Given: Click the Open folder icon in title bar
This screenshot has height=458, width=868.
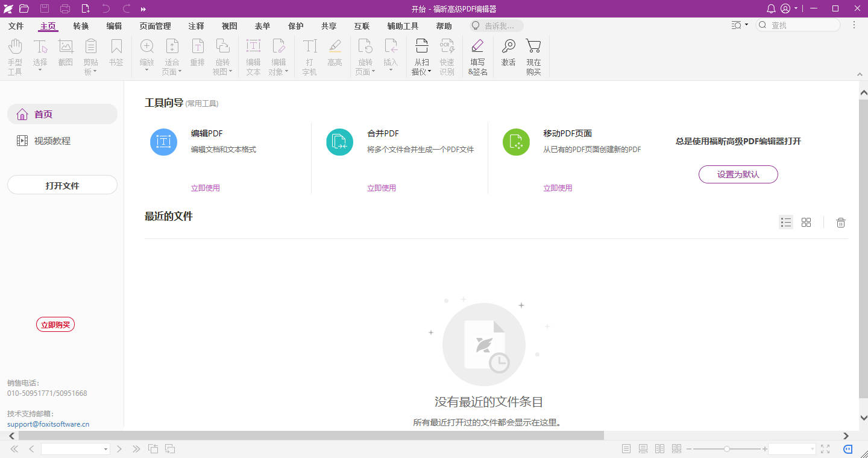Looking at the screenshot, I should coord(24,8).
